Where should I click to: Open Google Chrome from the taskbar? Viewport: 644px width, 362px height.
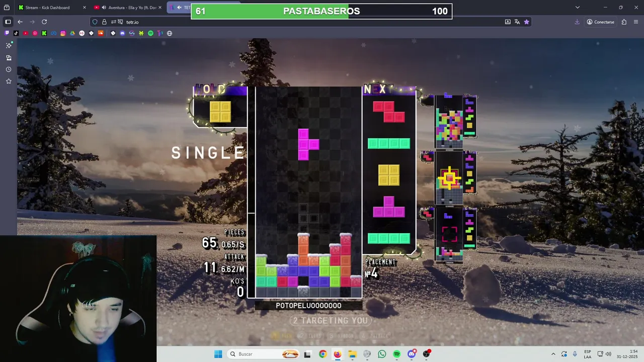pos(323,354)
